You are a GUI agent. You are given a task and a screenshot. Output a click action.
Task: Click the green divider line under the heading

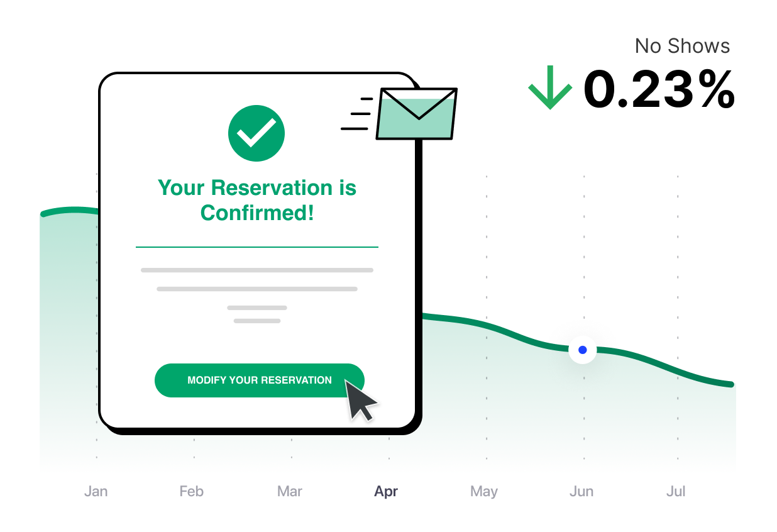point(257,247)
